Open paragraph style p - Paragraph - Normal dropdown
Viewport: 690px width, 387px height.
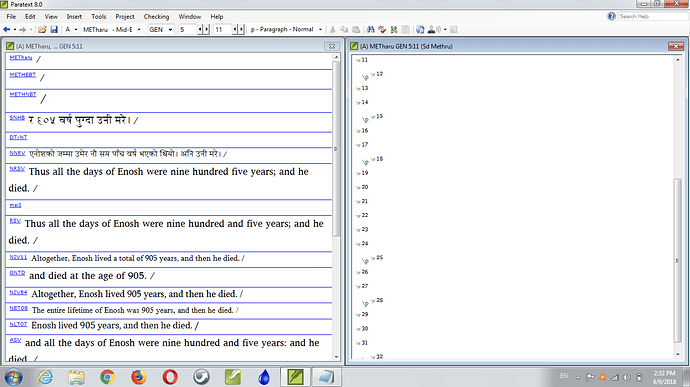tap(320, 29)
